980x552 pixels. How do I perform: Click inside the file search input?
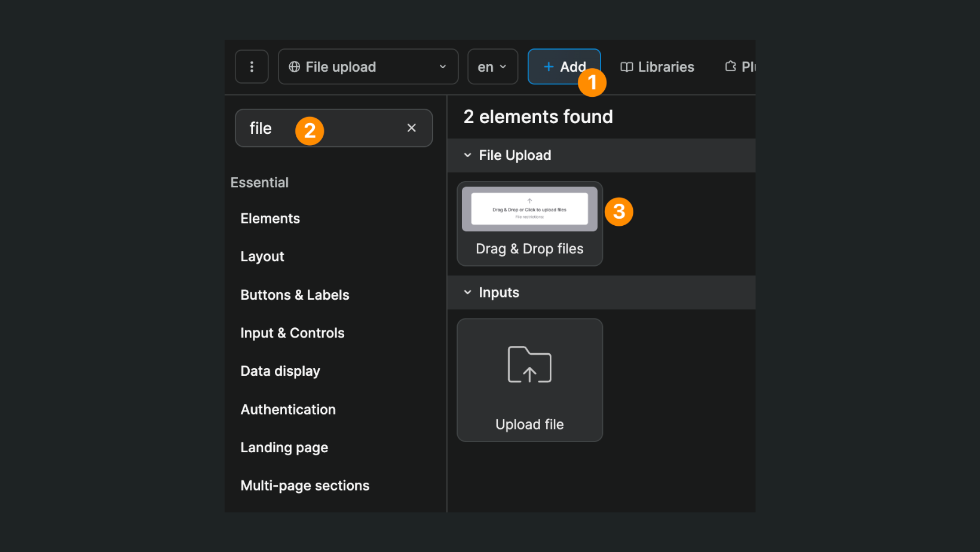click(299, 127)
